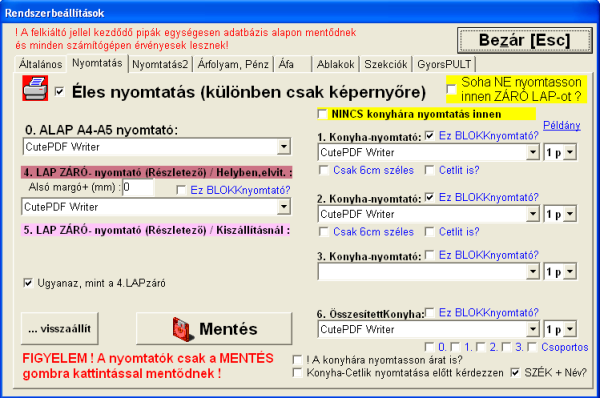Click the Alsó margó+ (mm) input field
This screenshot has height=398, width=600.
[139, 188]
